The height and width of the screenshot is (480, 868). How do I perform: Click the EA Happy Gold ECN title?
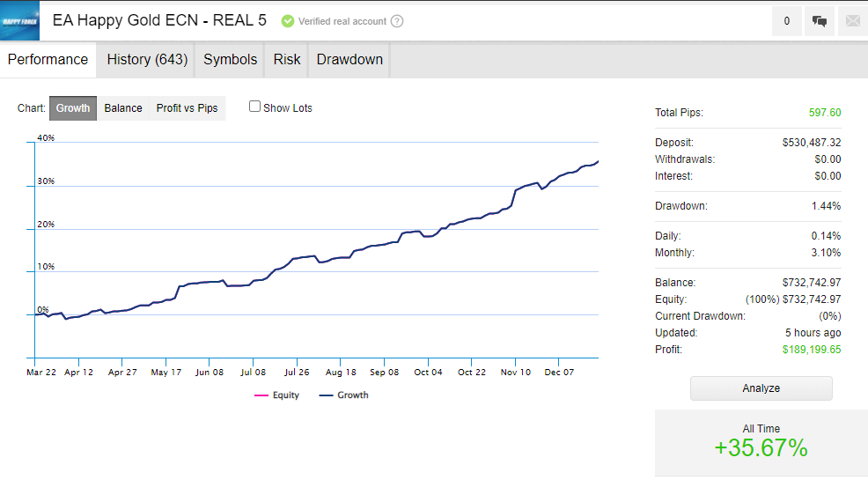click(x=159, y=20)
